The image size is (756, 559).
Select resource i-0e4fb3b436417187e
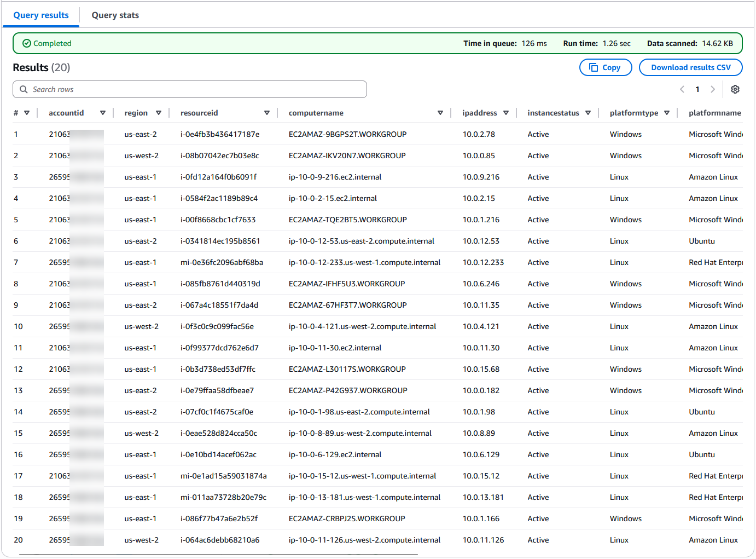point(220,134)
